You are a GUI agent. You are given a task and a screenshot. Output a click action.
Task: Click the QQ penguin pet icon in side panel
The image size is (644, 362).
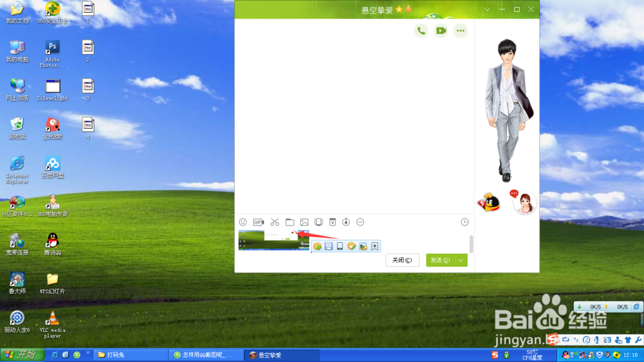click(x=488, y=202)
